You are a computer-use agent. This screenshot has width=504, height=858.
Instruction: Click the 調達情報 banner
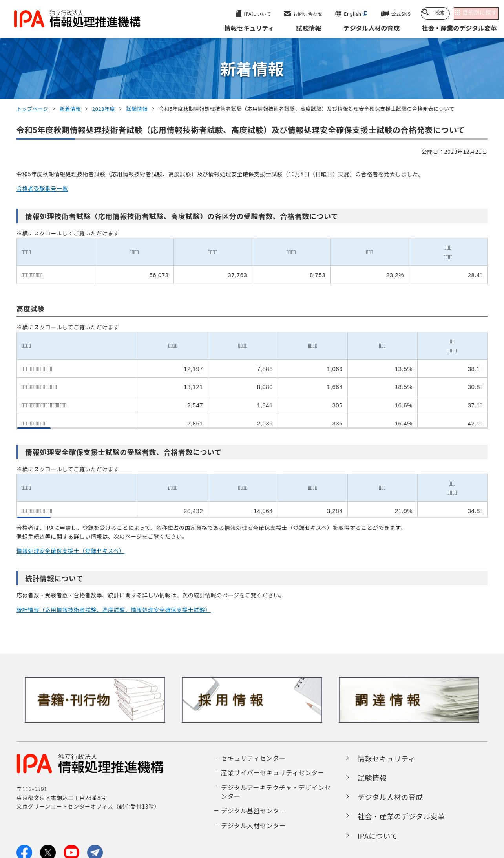409,700
